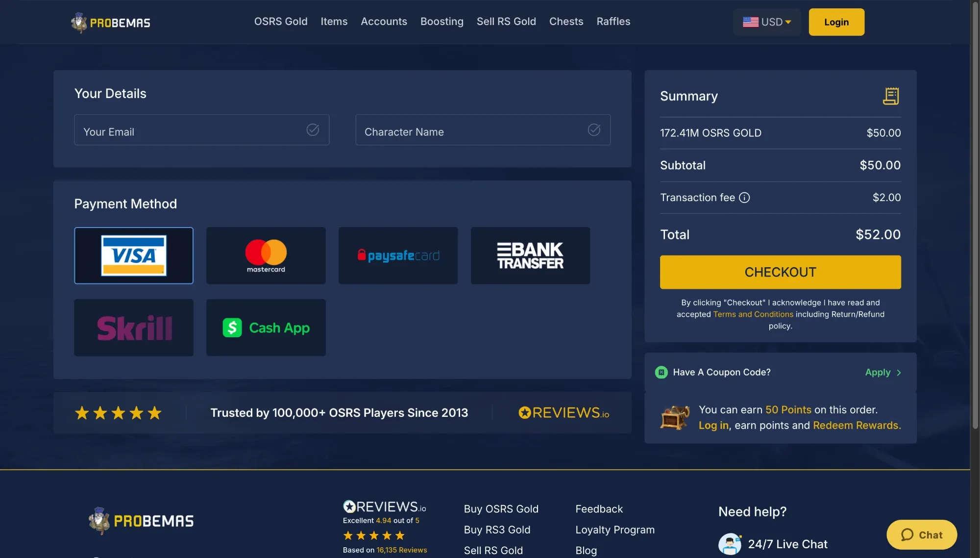Click the Transaction fee info icon
The height and width of the screenshot is (558, 980).
(x=744, y=198)
